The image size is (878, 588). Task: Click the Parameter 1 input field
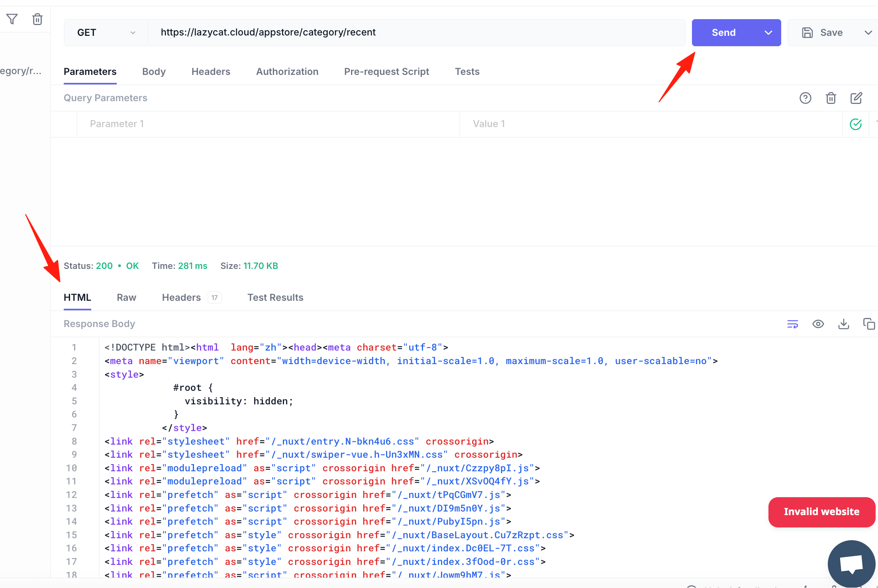pyautogui.click(x=268, y=124)
